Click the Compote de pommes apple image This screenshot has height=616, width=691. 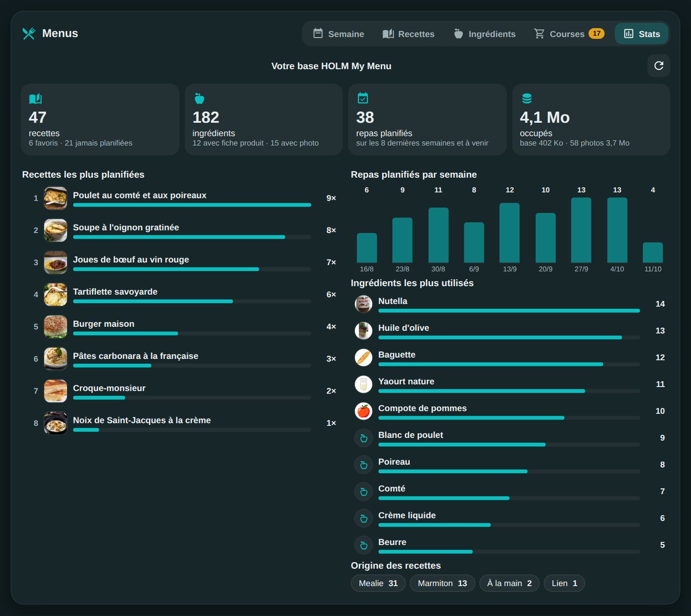pyautogui.click(x=363, y=411)
